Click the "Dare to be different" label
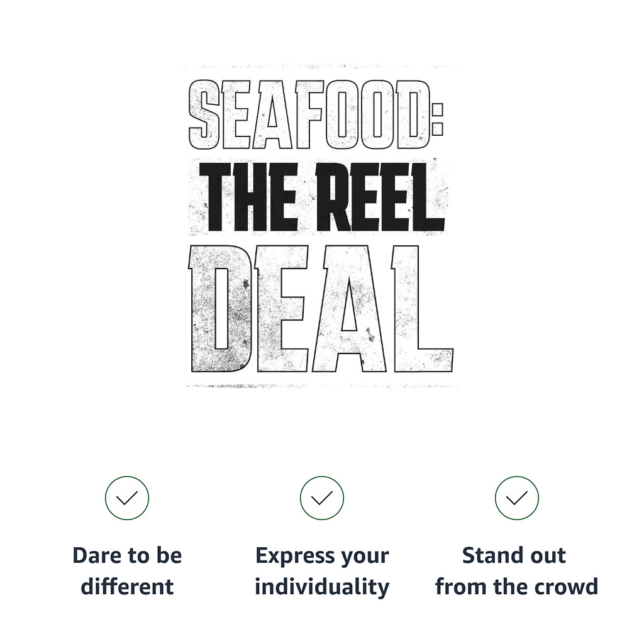The height and width of the screenshot is (644, 644). 127,571
